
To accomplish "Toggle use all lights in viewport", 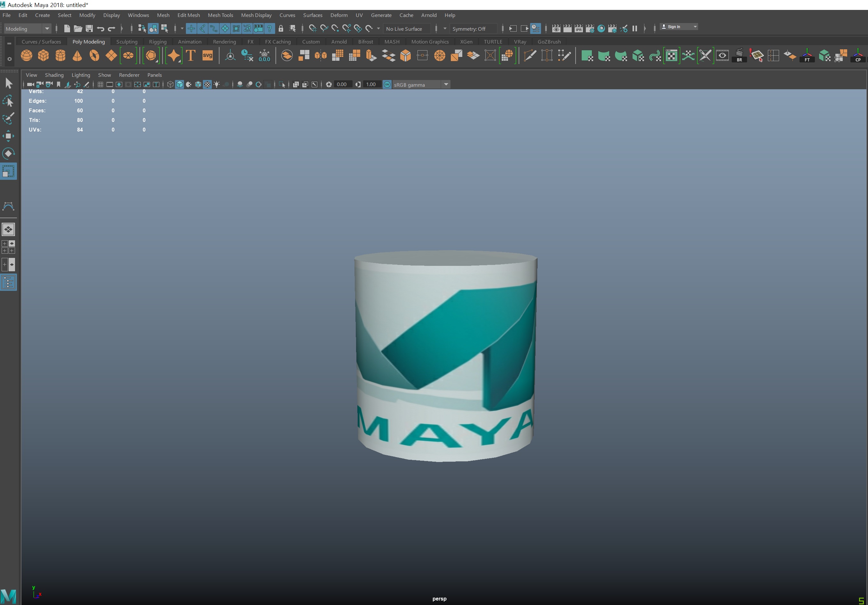I will 217,84.
